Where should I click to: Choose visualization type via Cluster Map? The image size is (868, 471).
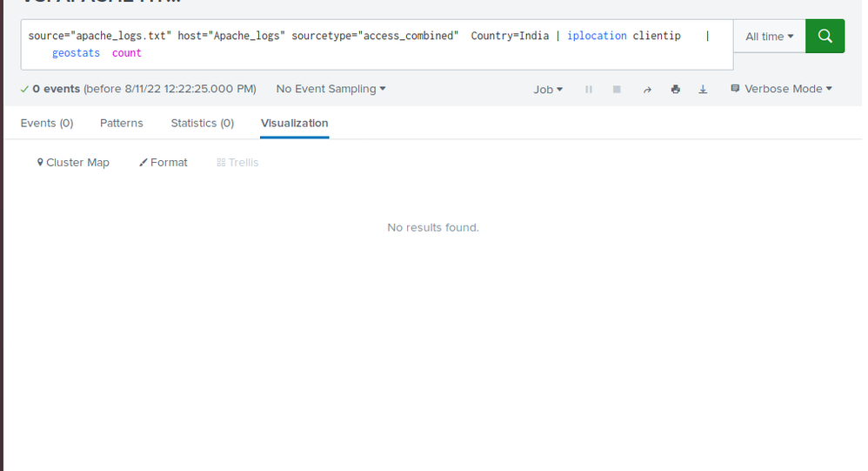73,163
